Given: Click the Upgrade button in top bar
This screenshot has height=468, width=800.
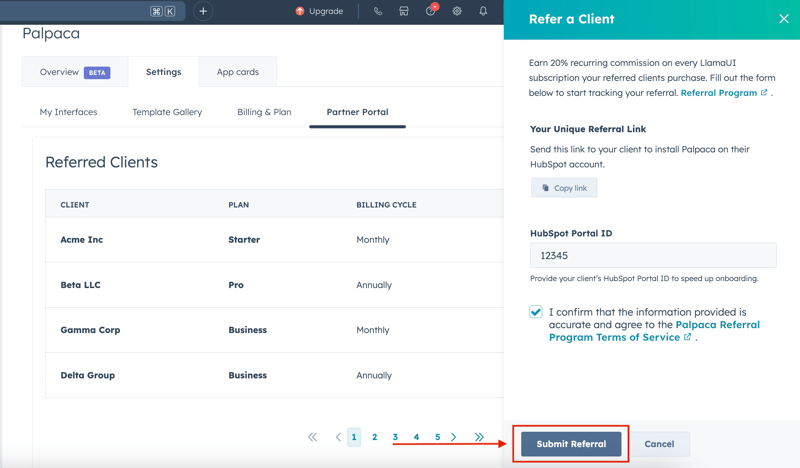Looking at the screenshot, I should [319, 12].
